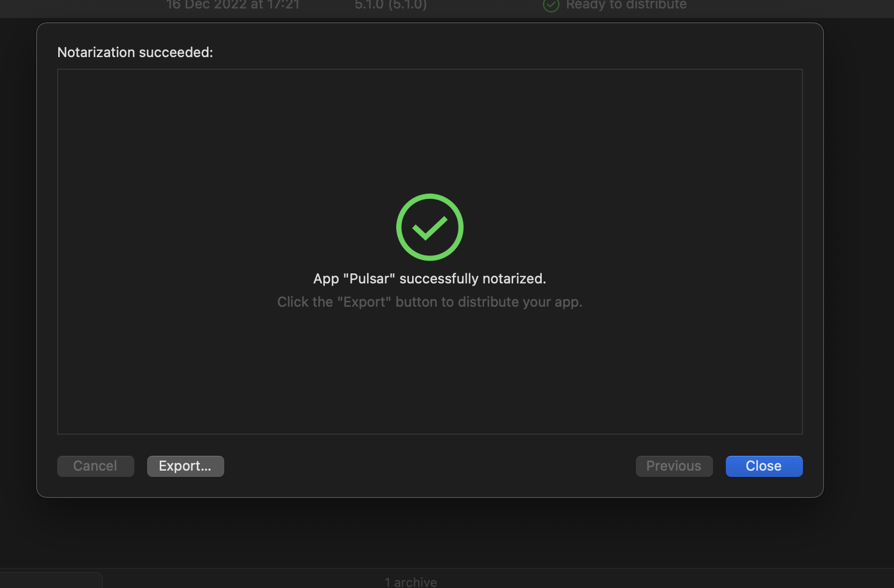
Task: Close the notarization dialog with the blue Close button
Action: click(x=764, y=466)
